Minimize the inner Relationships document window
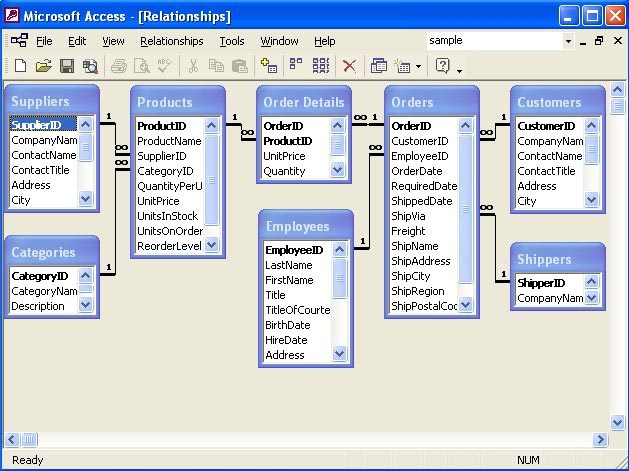The image size is (629, 471). click(583, 43)
